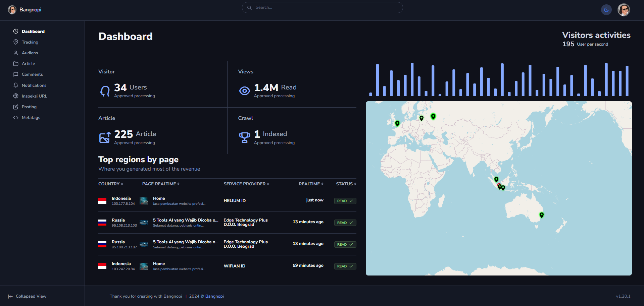
Task: Click the Tracking map-pin icon in sidebar
Action: click(x=16, y=42)
